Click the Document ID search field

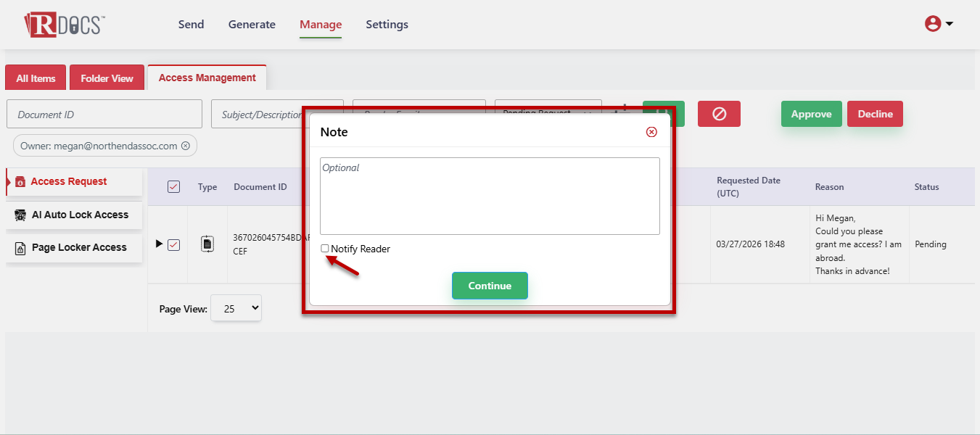pyautogui.click(x=104, y=114)
